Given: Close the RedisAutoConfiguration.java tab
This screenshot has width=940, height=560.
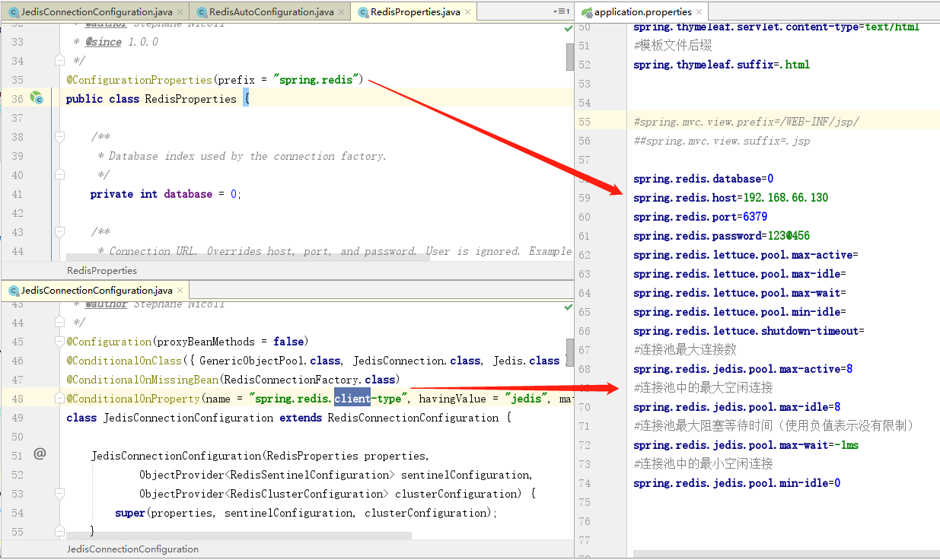Looking at the screenshot, I should point(342,12).
